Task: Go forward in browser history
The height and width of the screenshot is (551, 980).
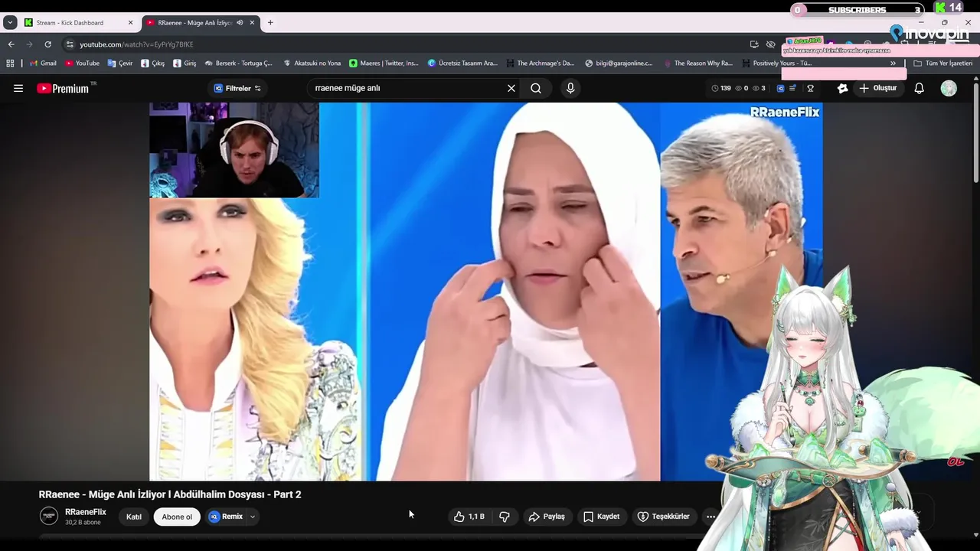Action: 29,44
